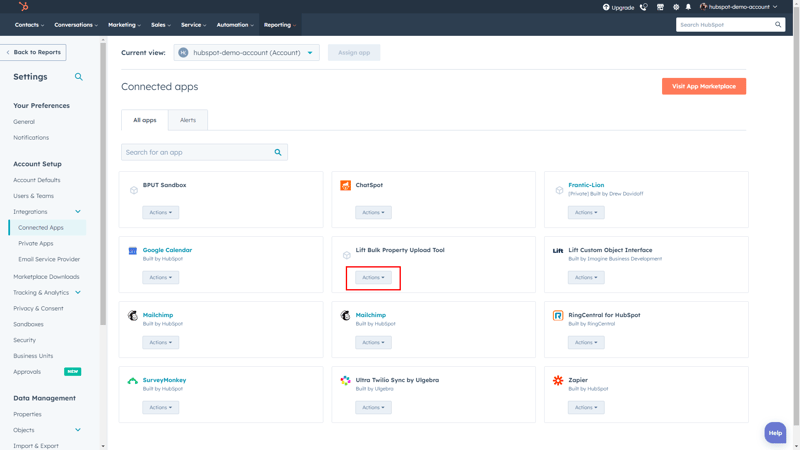Viewport: 800px width, 450px height.
Task: Open Actions for Frantic-Lion
Action: coord(586,212)
